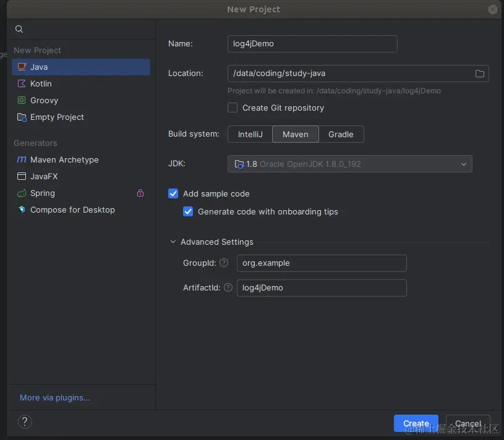The height and width of the screenshot is (440, 504).
Task: Click the Create button
Action: click(416, 423)
